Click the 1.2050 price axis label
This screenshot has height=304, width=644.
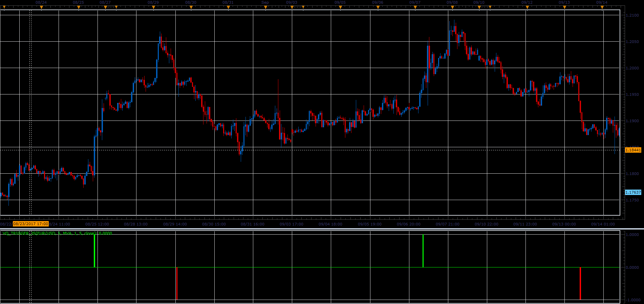click(632, 42)
